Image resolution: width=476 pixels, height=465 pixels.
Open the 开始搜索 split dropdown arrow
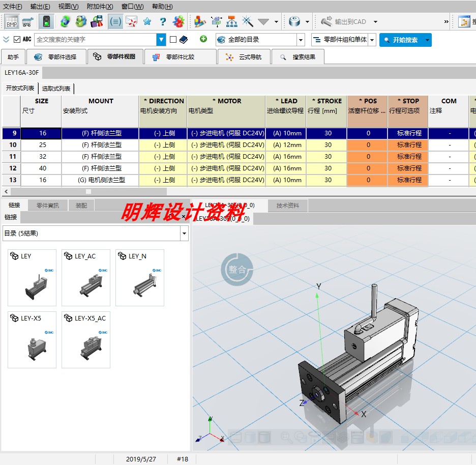(x=427, y=40)
